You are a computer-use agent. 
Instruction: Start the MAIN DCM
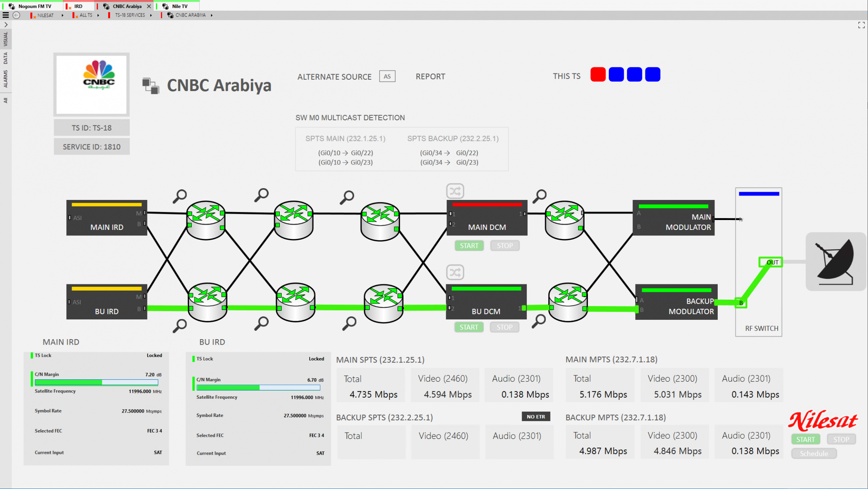[469, 246]
